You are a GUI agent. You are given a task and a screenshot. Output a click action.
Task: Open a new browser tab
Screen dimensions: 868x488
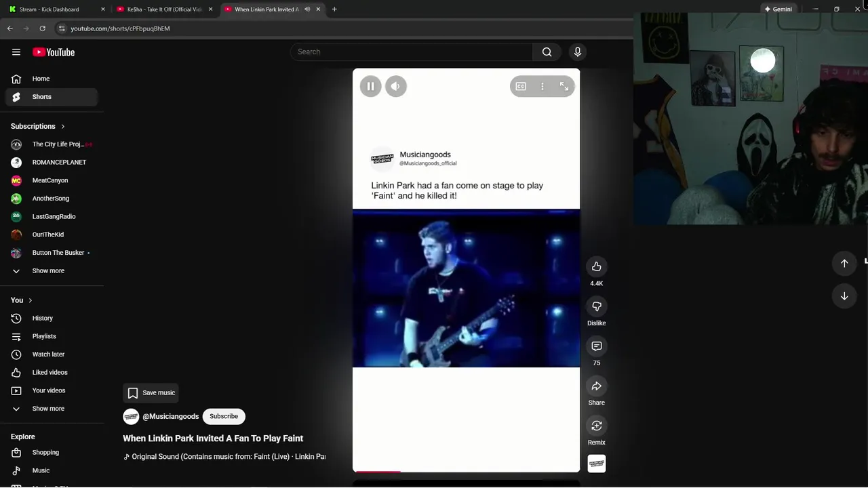coord(334,9)
